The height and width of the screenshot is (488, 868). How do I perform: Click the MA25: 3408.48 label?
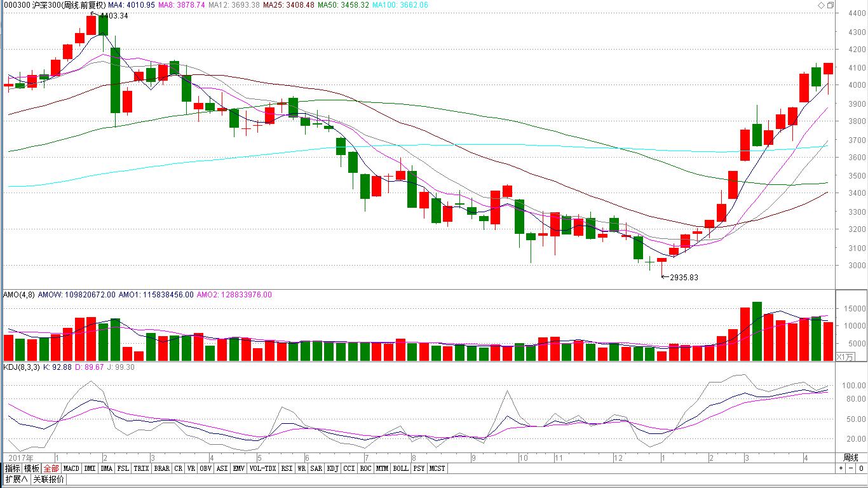tap(289, 5)
